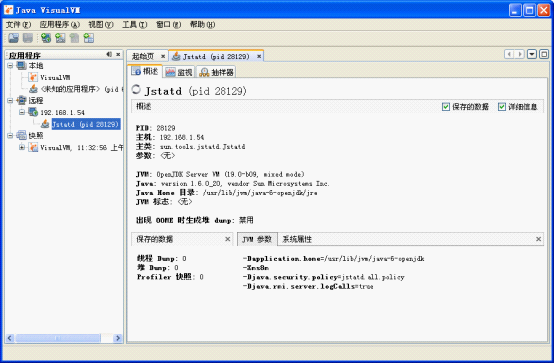
Task: Open the document list dropdown arrow in tab bar
Action: (x=532, y=54)
